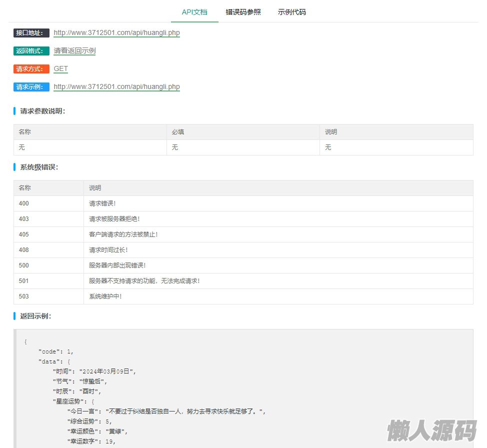Click the 请看返回示例 link
The height and width of the screenshot is (448, 487).
[74, 51]
